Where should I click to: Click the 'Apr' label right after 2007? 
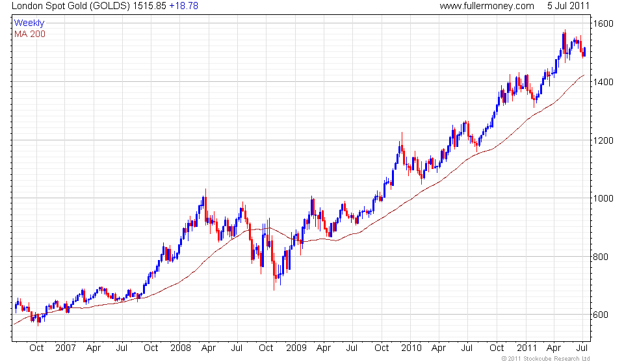point(94,348)
